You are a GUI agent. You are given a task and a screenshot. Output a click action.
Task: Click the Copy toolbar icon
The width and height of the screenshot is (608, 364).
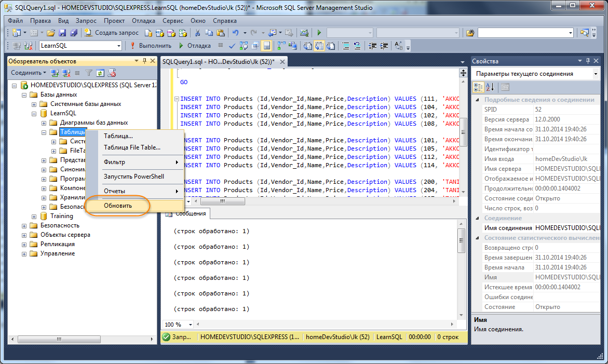pos(209,33)
